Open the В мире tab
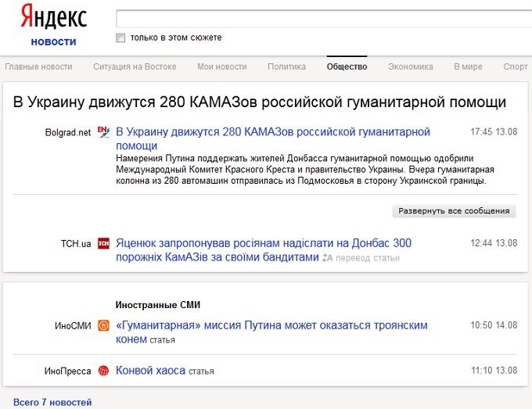 click(x=468, y=66)
